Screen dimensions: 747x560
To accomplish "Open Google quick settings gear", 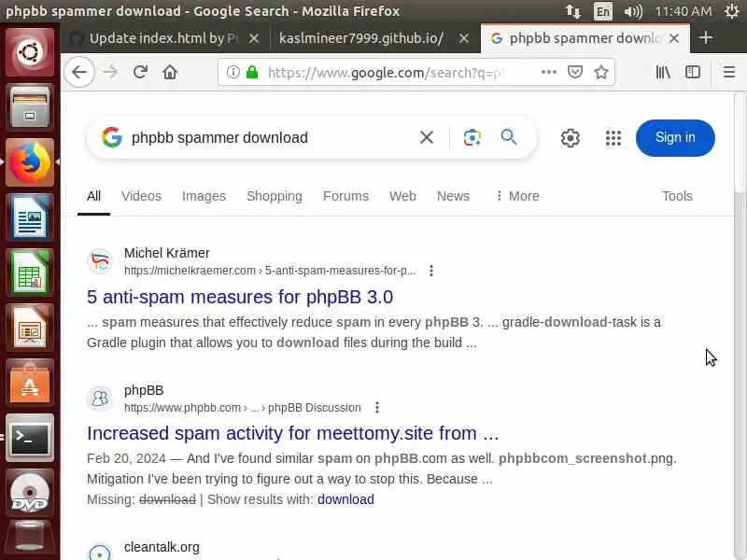I will coord(570,138).
